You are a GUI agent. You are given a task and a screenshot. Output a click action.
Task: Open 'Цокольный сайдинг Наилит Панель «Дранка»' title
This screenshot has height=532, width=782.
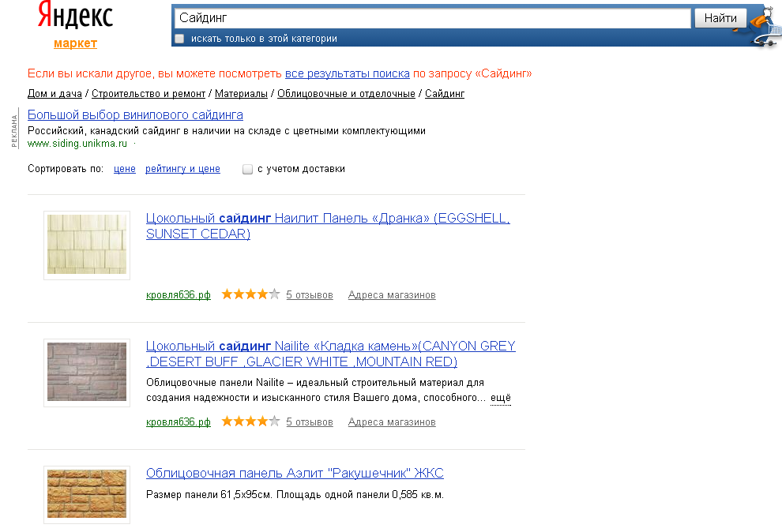[x=328, y=226]
